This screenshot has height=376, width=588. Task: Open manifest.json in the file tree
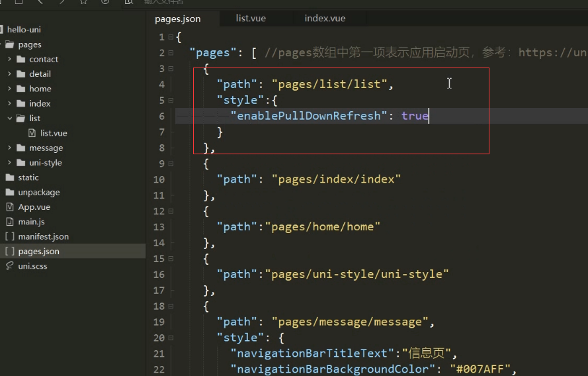(x=44, y=236)
